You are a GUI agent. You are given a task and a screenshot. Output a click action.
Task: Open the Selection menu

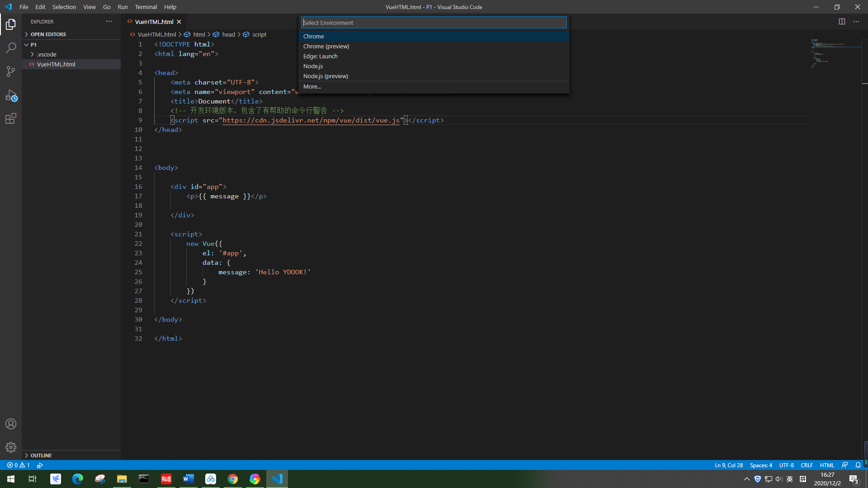(64, 7)
